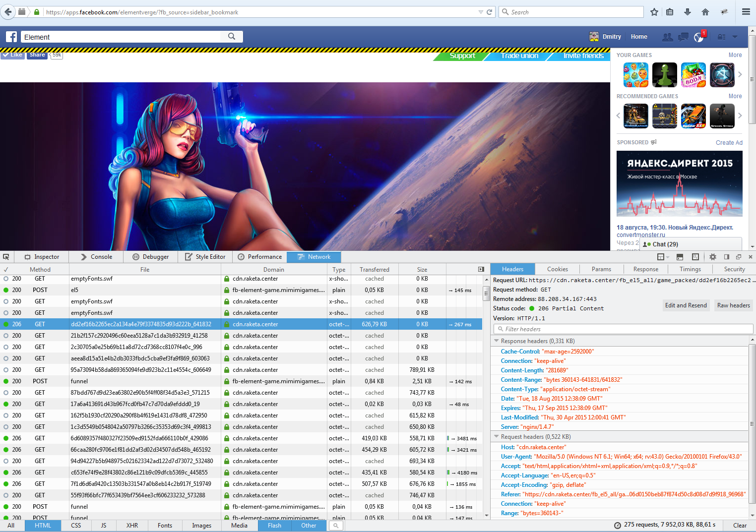Toggle the Other filter button

pyautogui.click(x=309, y=526)
